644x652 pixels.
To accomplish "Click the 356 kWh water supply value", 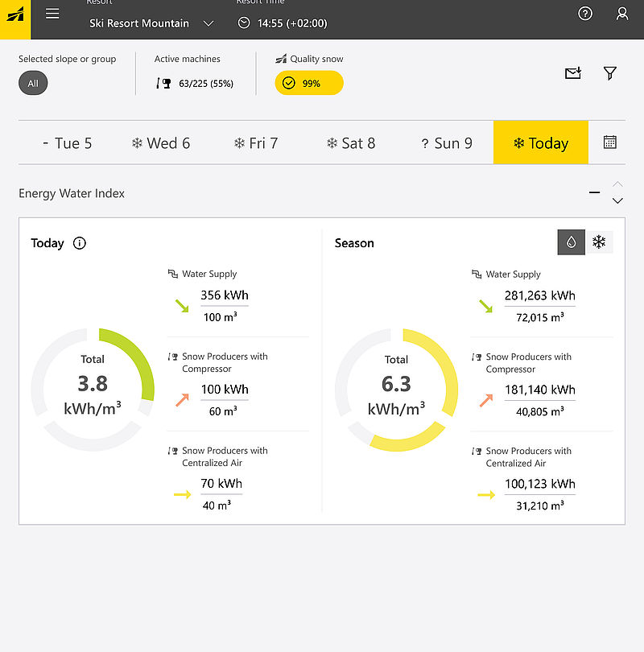I will [225, 295].
